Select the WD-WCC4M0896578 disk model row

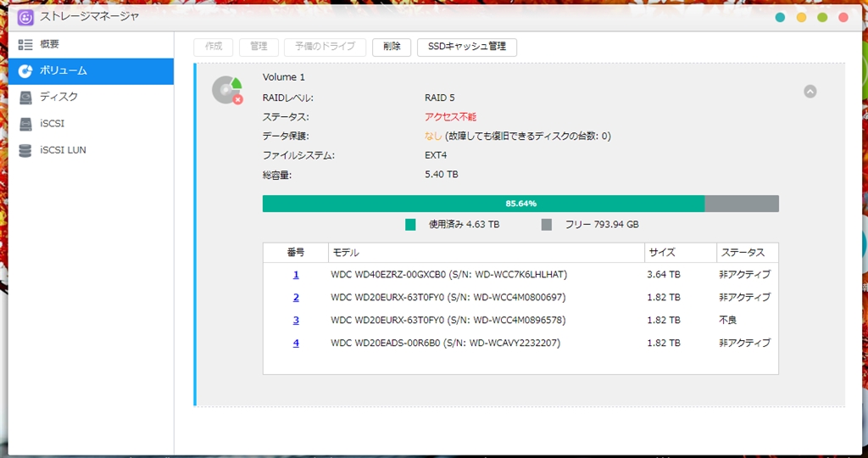pos(448,320)
